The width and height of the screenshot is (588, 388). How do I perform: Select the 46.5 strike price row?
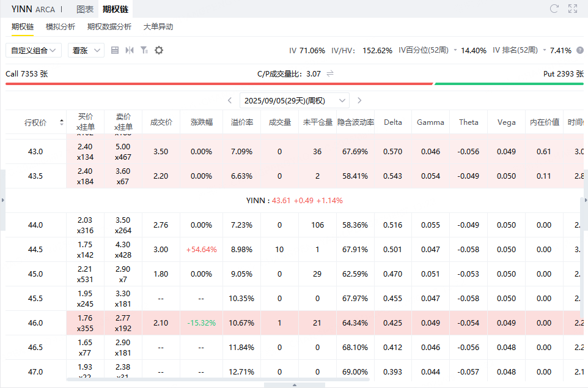coord(295,347)
